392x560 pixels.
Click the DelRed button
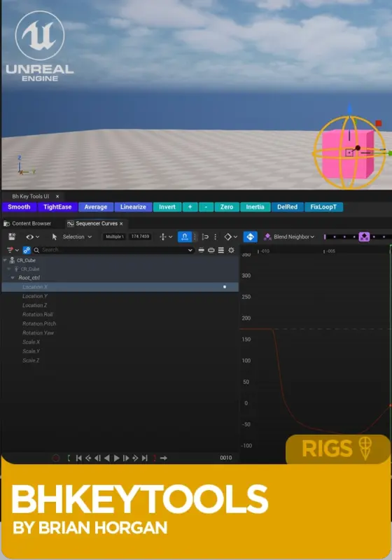[x=288, y=207]
